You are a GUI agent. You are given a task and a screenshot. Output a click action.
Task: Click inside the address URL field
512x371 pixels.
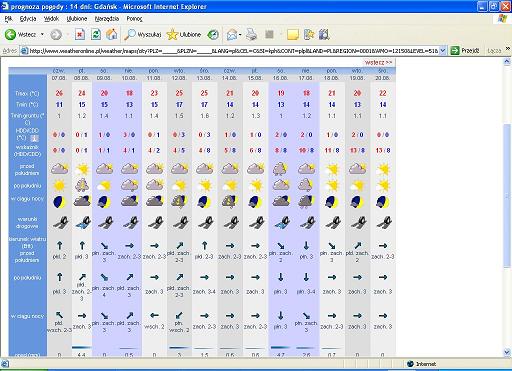tap(233, 51)
